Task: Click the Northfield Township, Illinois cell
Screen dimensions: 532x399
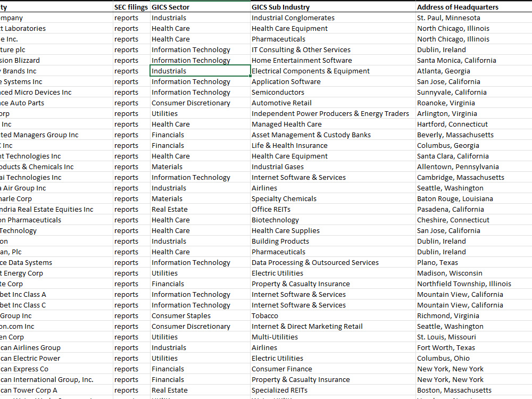Action: click(x=473, y=284)
